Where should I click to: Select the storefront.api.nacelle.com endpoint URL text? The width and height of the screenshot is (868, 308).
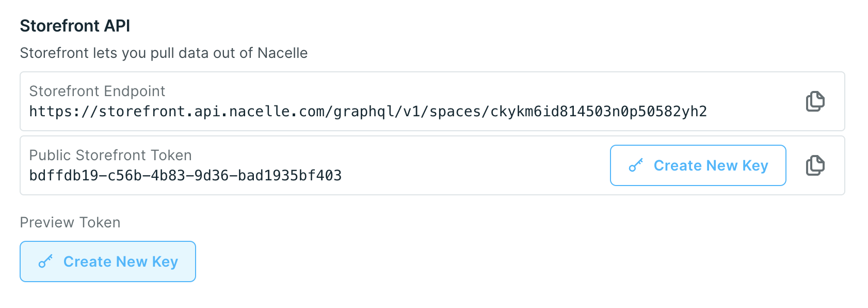click(x=368, y=112)
